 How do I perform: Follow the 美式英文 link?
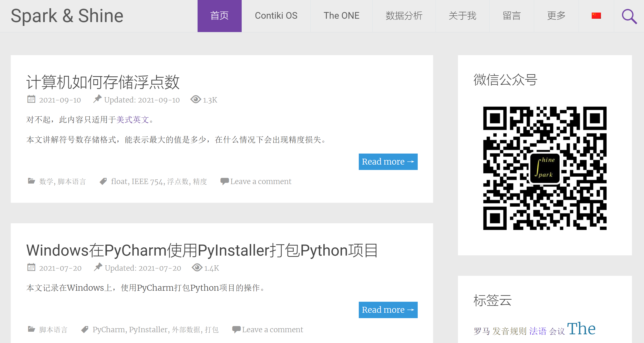pyautogui.click(x=132, y=120)
